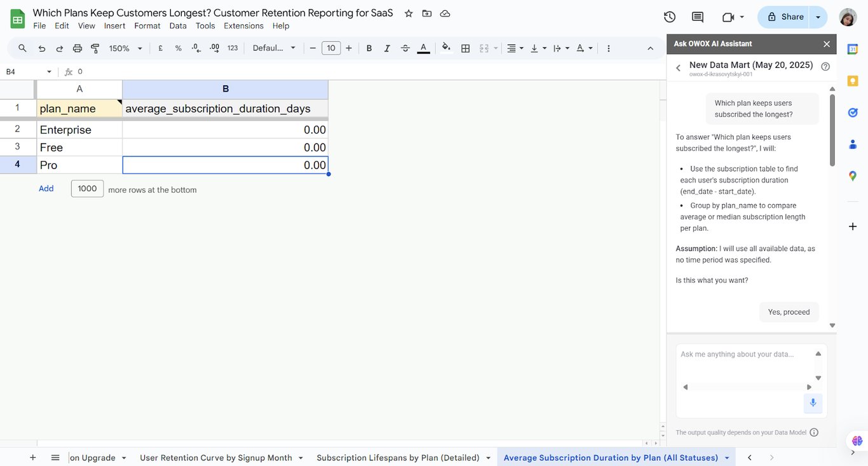Viewport: 868px width, 466px height.
Task: Switch to User Retention Curve tab
Action: [221, 458]
